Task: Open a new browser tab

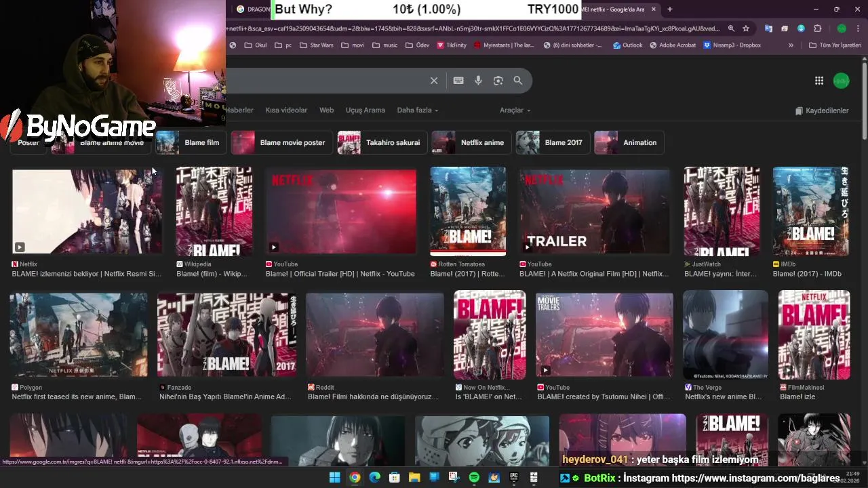Action: tap(670, 9)
